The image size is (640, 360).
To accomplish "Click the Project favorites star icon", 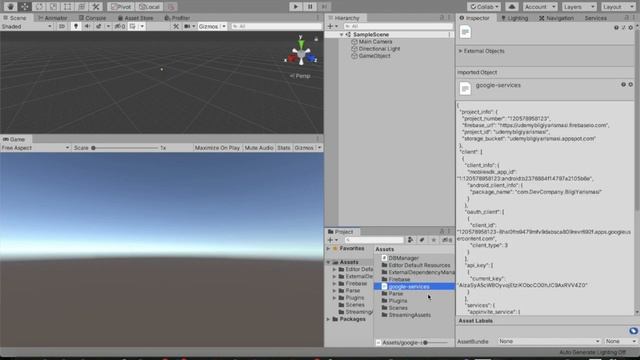I will tap(434, 240).
